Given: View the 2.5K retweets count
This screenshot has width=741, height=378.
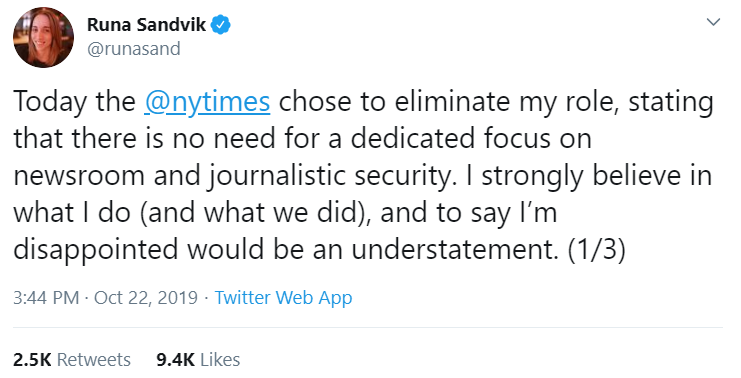Looking at the screenshot, I should pyautogui.click(x=32, y=360).
